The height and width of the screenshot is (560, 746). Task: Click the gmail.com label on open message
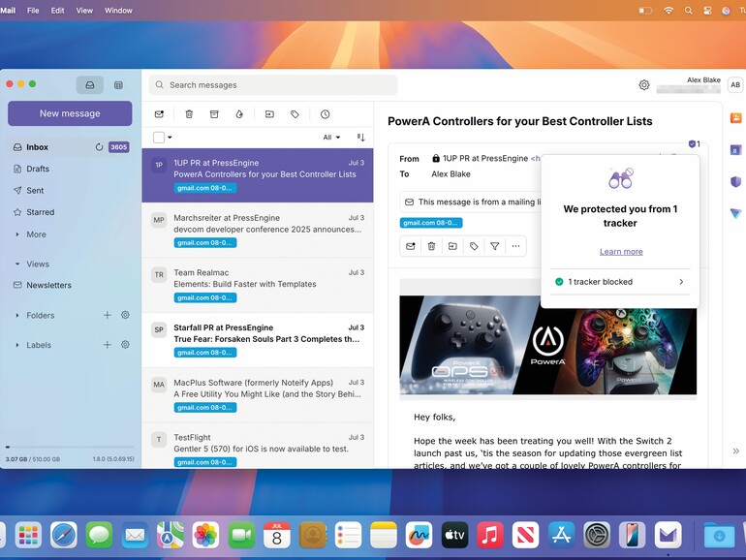(x=431, y=223)
